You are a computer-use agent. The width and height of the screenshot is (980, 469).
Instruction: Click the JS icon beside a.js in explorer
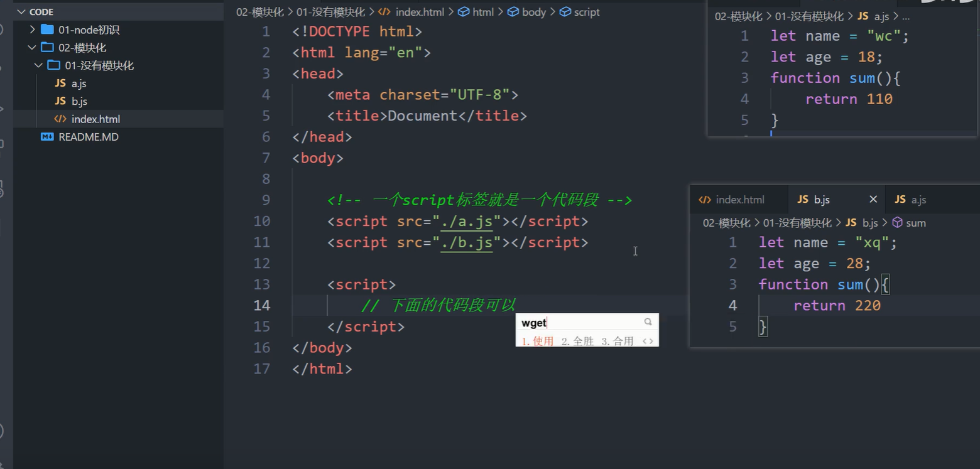[60, 84]
